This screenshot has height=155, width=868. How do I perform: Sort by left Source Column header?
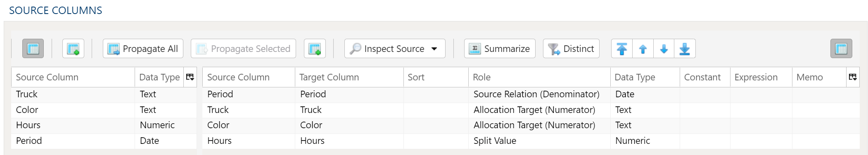73,77
